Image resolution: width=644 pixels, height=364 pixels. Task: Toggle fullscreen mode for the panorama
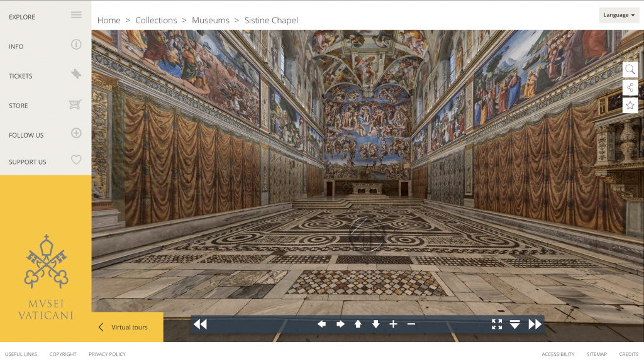(496, 324)
